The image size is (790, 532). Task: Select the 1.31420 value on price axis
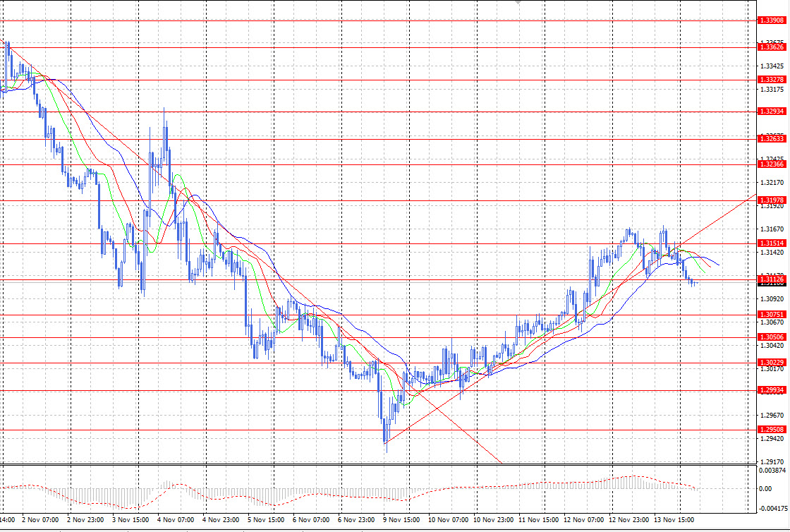[772, 253]
